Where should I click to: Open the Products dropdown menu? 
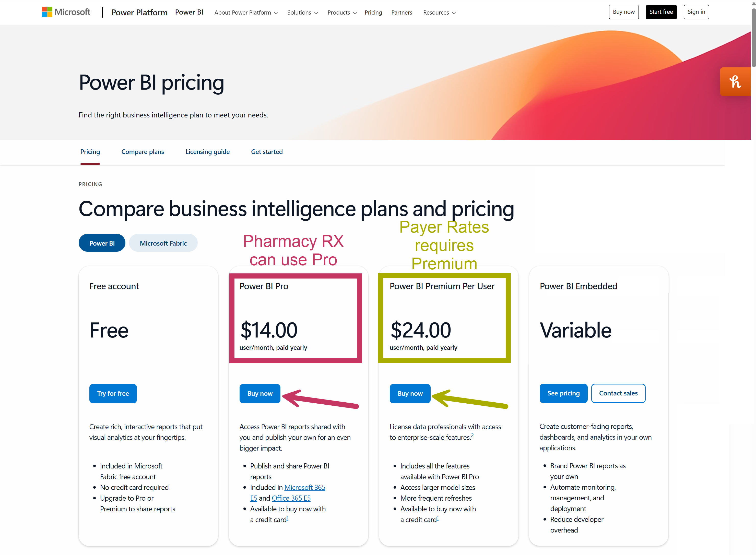(342, 13)
